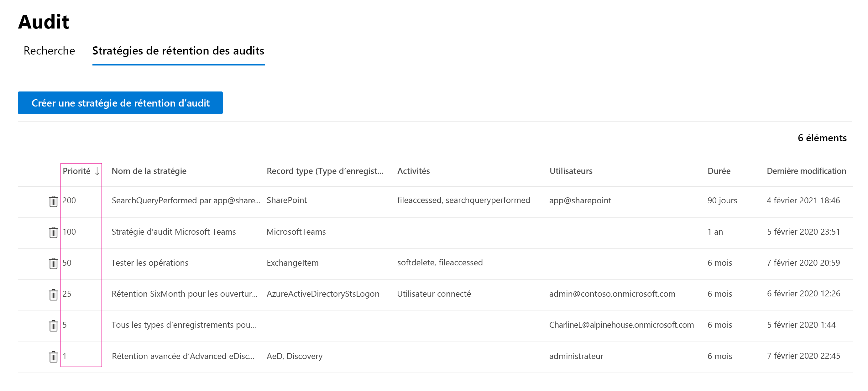Delete the policy with priority 200
The image size is (868, 391).
(53, 201)
